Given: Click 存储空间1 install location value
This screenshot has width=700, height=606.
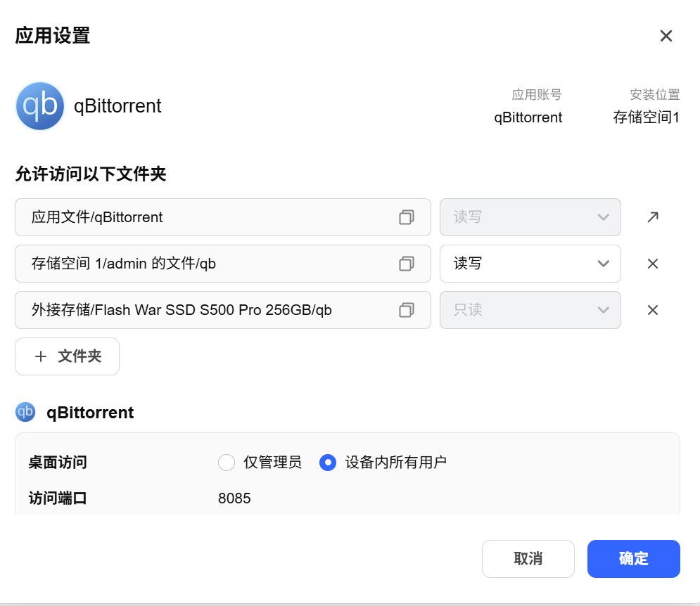Looking at the screenshot, I should [646, 117].
